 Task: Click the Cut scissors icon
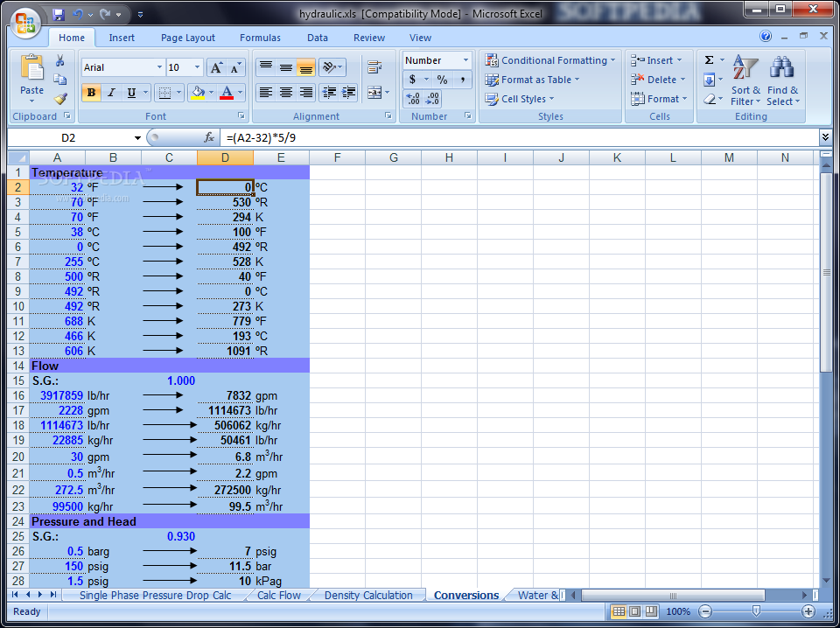coord(60,60)
